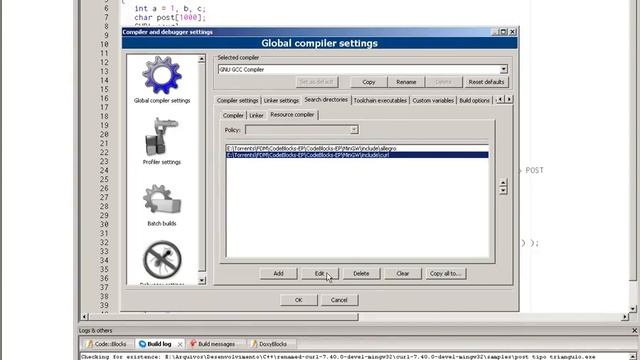640x360 pixels.
Task: Select Linker sub-tab
Action: click(256, 116)
